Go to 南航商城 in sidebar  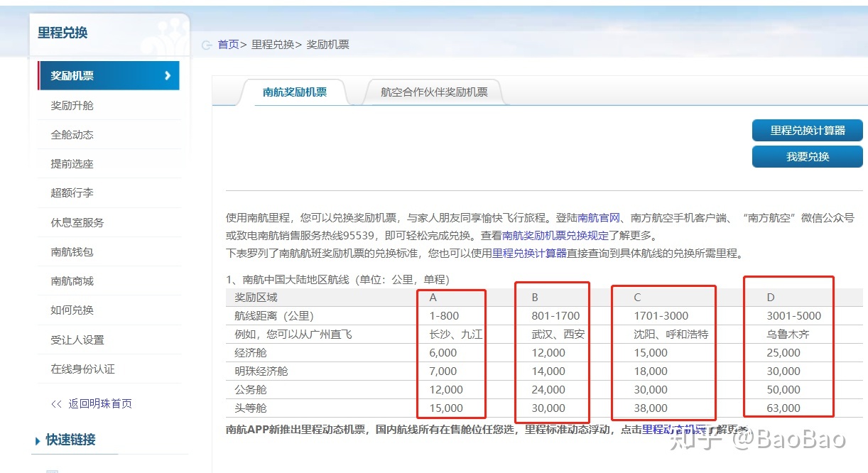click(72, 281)
